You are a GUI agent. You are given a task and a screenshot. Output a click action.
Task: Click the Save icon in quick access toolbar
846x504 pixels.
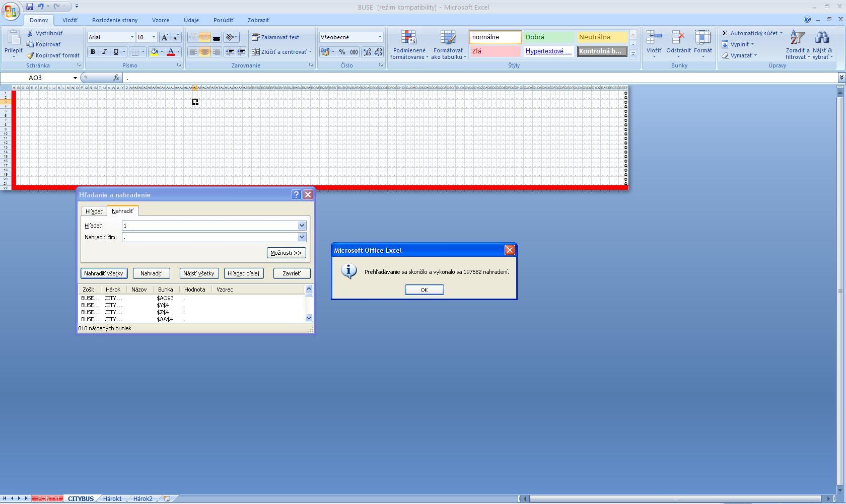pos(30,7)
